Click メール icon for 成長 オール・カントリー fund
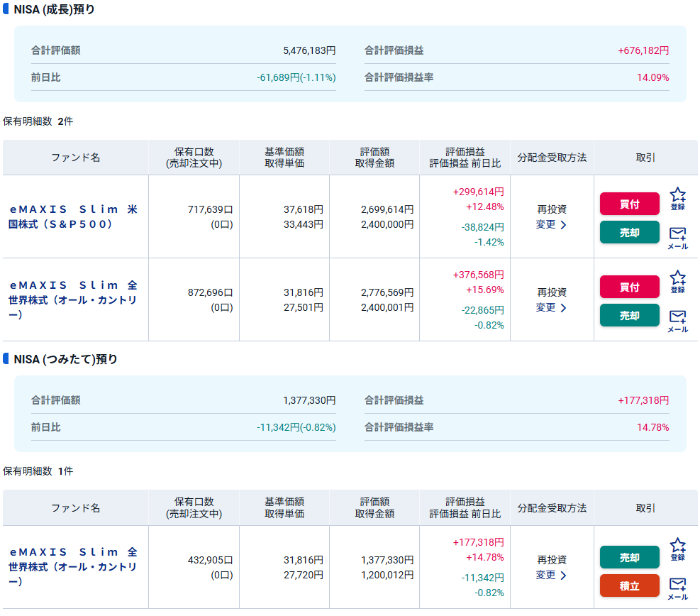The image size is (700, 616). pyautogui.click(x=677, y=320)
